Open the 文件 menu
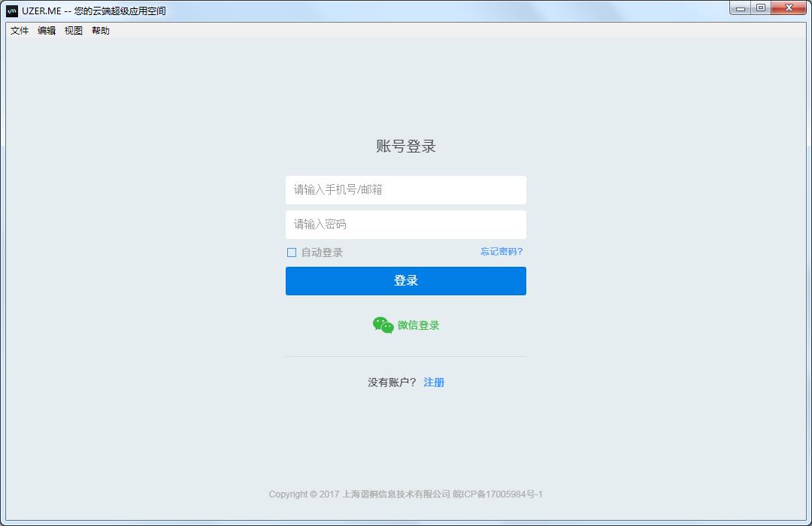This screenshot has width=812, height=526. 20,31
